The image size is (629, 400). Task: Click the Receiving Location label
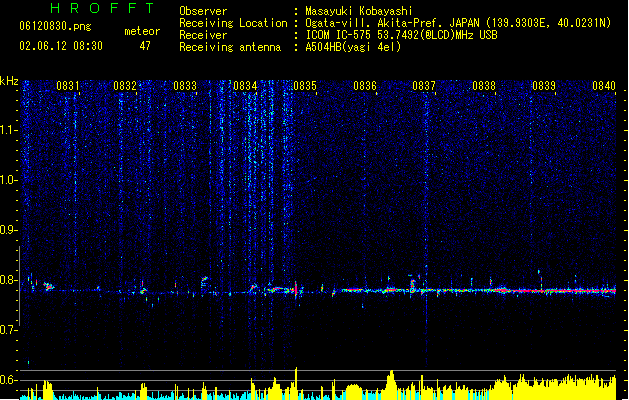233,23
